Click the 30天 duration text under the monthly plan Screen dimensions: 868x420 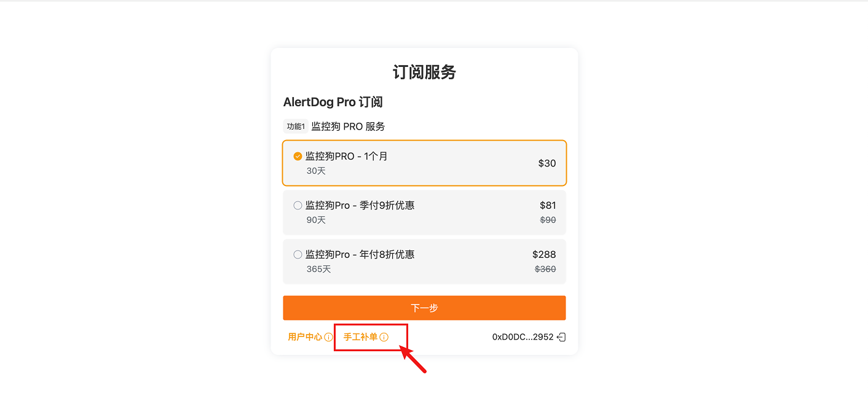(x=315, y=171)
